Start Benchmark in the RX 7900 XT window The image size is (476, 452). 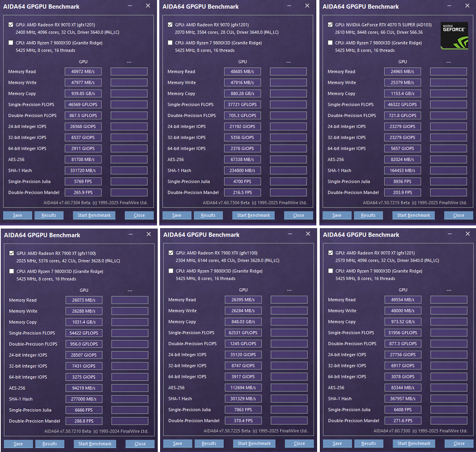tap(95, 444)
